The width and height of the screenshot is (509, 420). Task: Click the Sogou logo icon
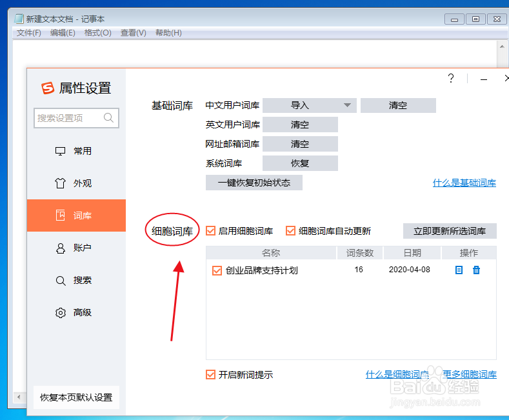[48, 88]
